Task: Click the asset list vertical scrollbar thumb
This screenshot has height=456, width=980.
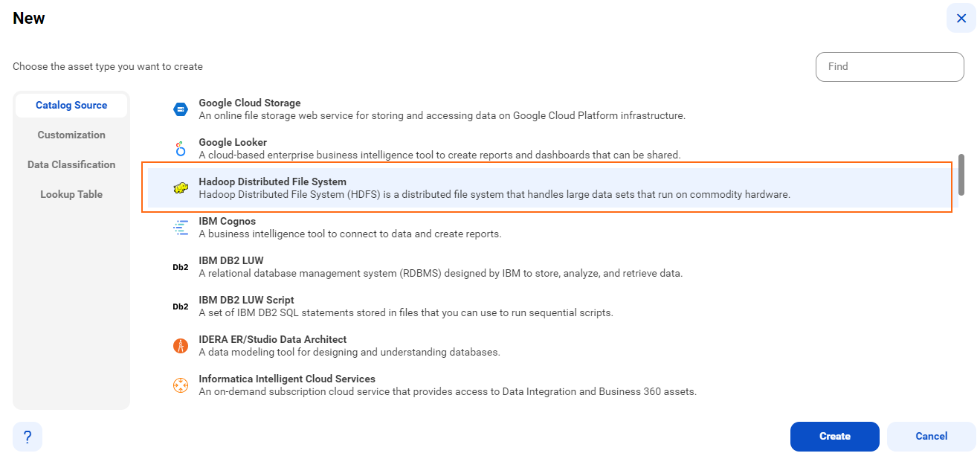Action: (961, 175)
